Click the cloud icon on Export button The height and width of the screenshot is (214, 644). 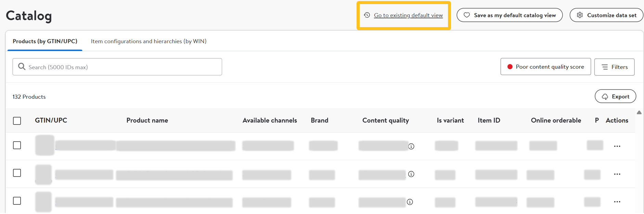pyautogui.click(x=605, y=97)
